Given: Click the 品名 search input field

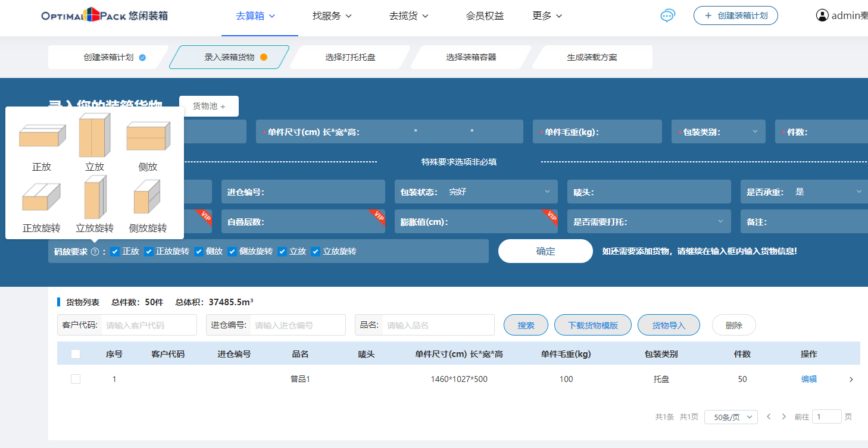Looking at the screenshot, I should tap(438, 325).
